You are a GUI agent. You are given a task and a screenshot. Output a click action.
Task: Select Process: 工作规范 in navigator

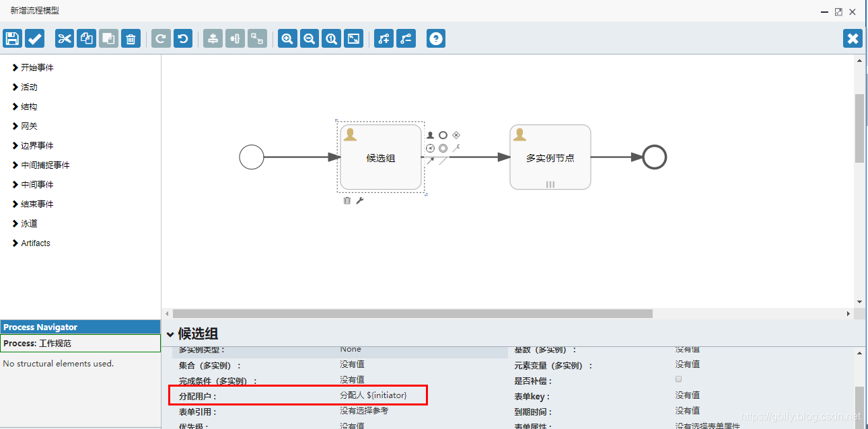pos(80,343)
